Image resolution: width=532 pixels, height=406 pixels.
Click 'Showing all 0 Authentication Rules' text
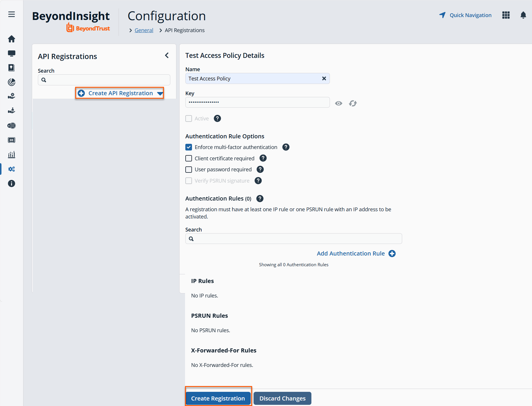293,264
